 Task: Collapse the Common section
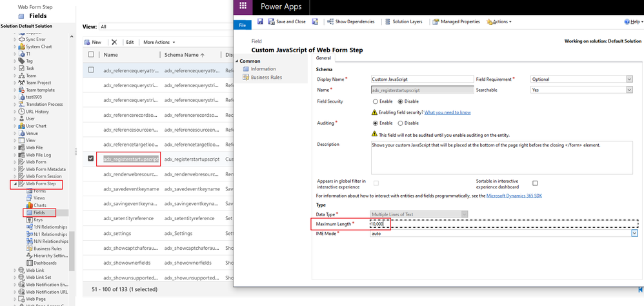[x=237, y=61]
